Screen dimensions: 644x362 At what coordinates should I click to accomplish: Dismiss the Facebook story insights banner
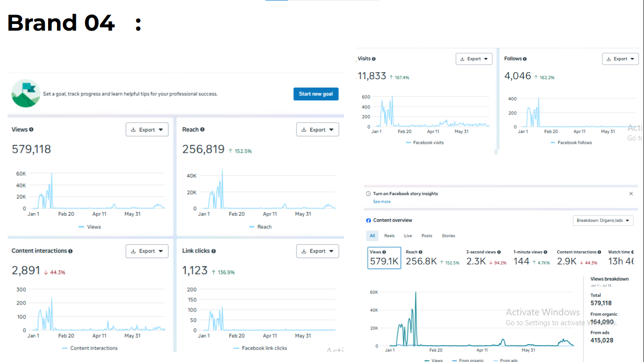pos(631,194)
